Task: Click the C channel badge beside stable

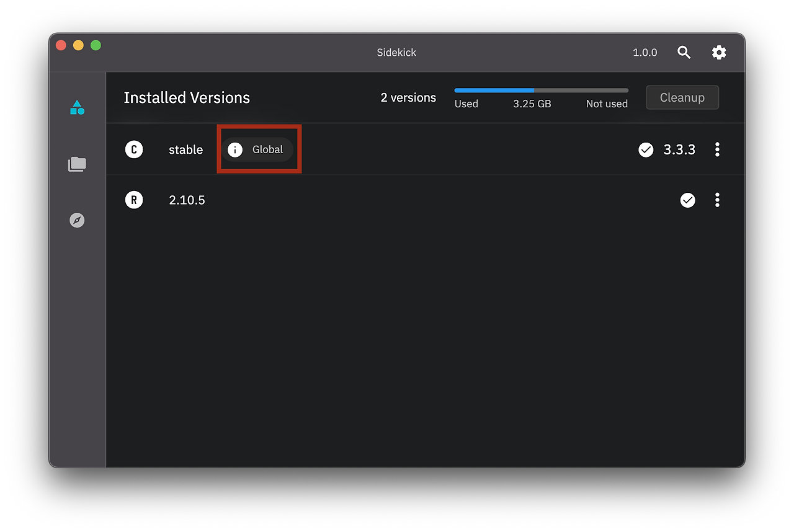Action: click(x=134, y=149)
